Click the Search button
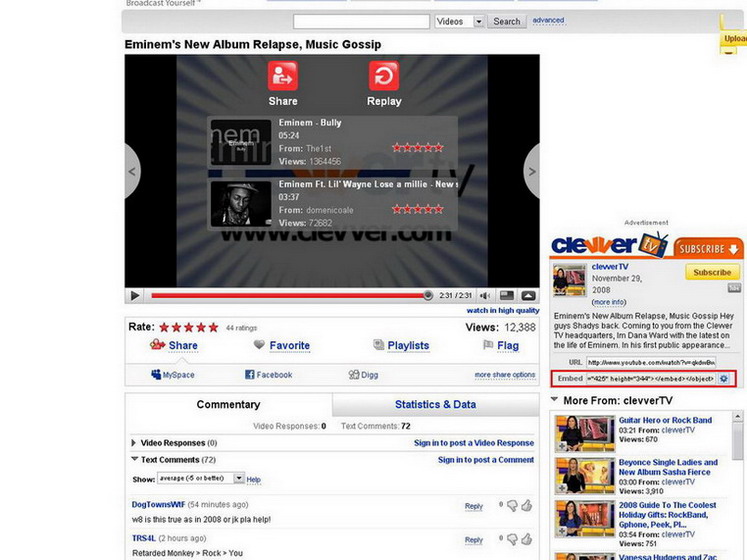The width and height of the screenshot is (747, 560). click(506, 21)
